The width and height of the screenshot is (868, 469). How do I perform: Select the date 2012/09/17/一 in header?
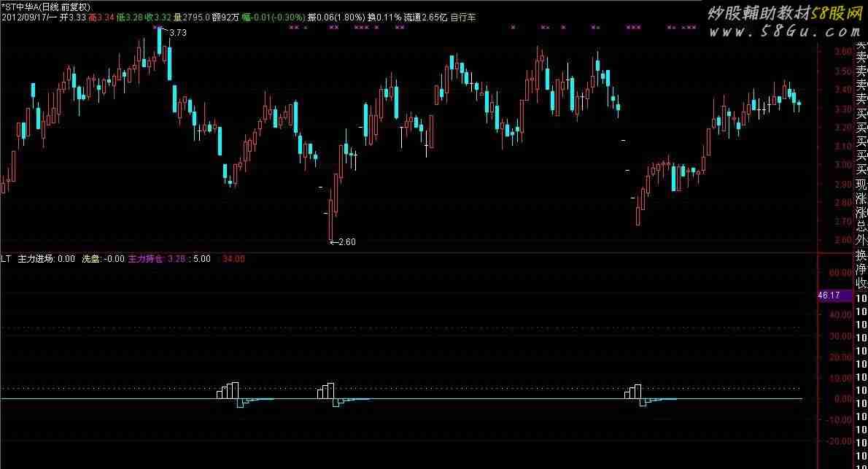pos(28,18)
